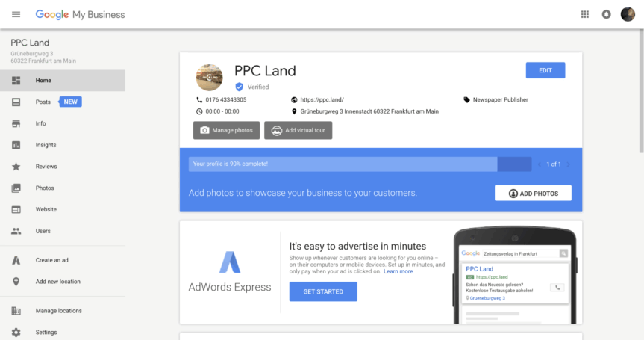Screen dimensions: 644x340
Task: Open Posts in the sidebar
Action: tap(63, 102)
